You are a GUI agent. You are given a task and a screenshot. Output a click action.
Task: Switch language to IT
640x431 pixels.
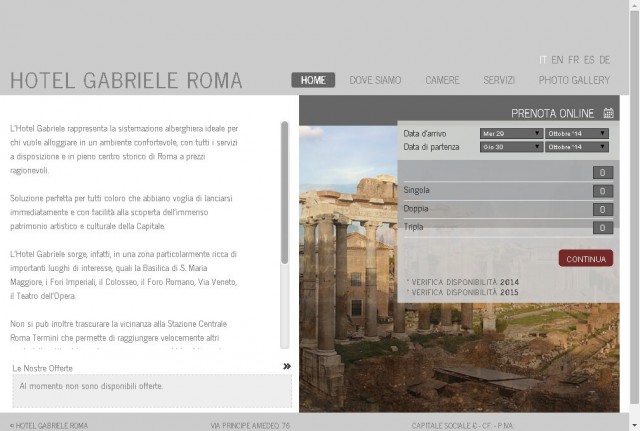click(x=542, y=60)
